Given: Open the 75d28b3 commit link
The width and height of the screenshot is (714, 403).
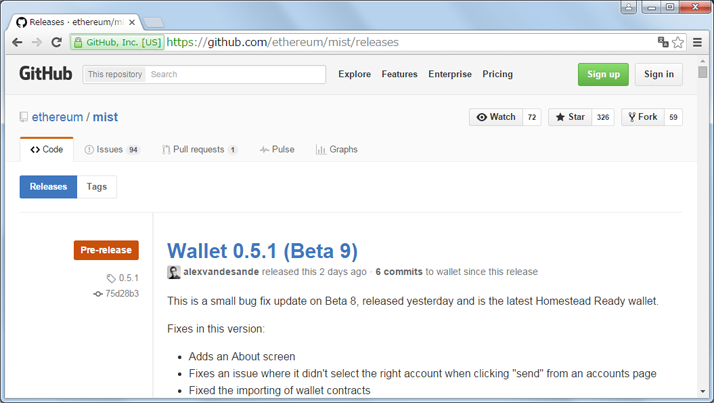Looking at the screenshot, I should [122, 294].
